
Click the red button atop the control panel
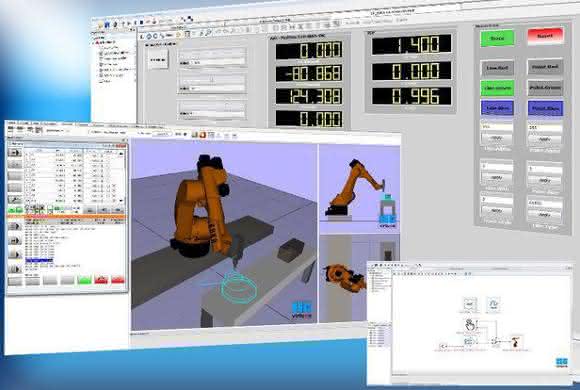(x=545, y=36)
